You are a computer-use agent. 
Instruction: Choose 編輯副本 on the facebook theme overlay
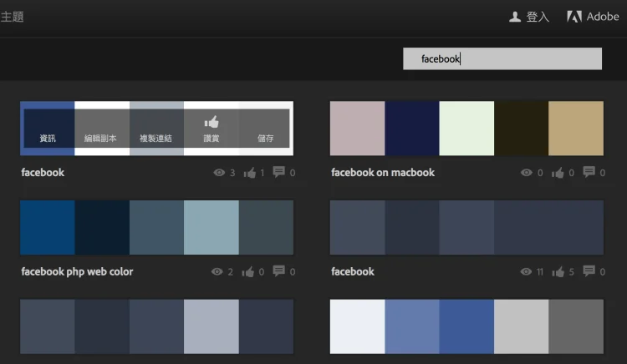[x=100, y=138]
